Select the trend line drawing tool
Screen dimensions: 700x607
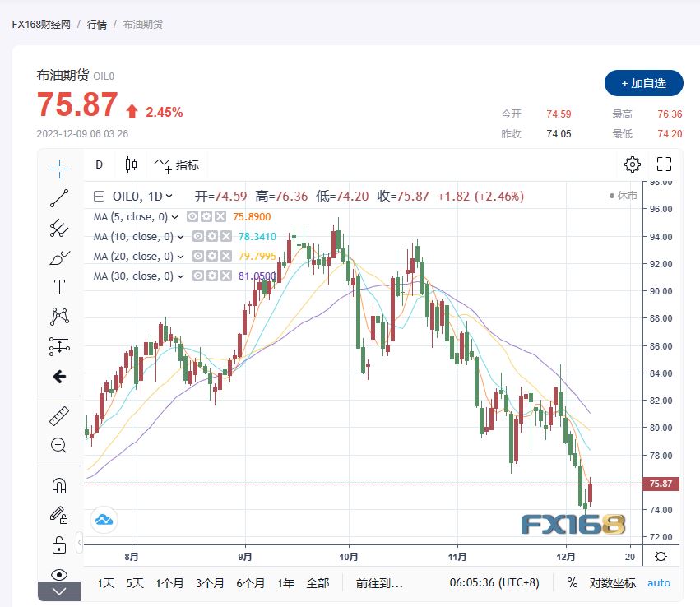[x=59, y=198]
